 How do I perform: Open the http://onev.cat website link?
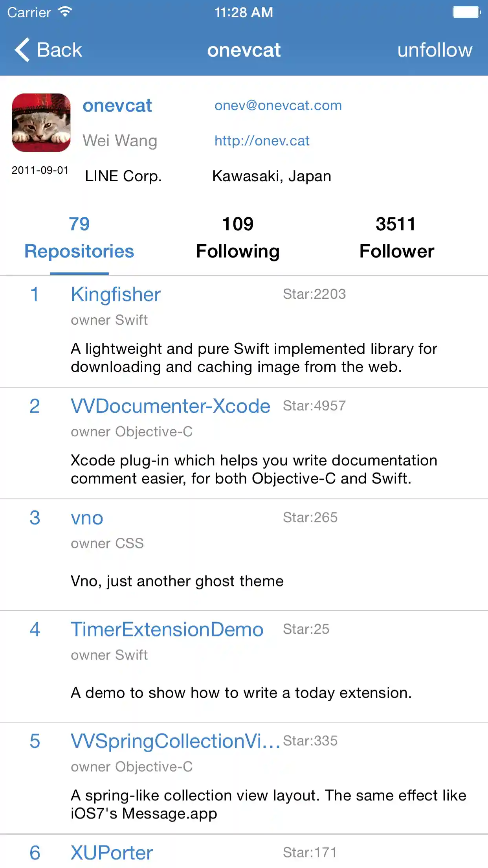click(x=262, y=141)
